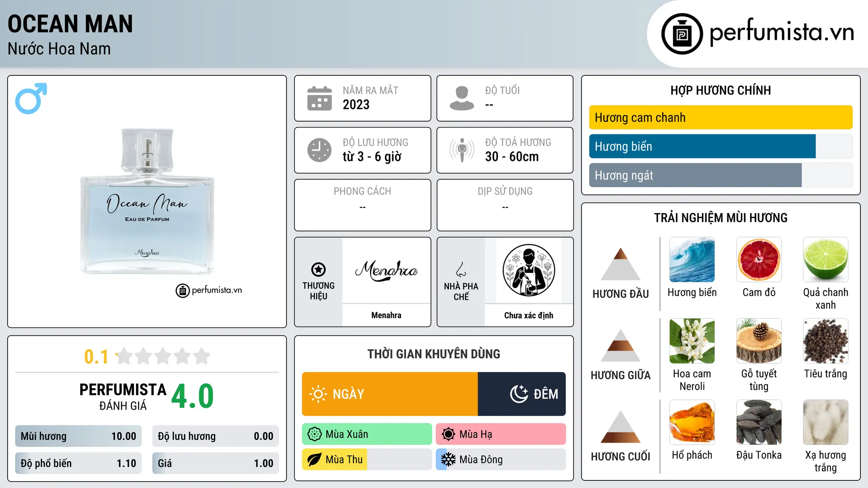This screenshot has height=488, width=868.
Task: Click the Mùa Đông season bar
Action: point(501,460)
